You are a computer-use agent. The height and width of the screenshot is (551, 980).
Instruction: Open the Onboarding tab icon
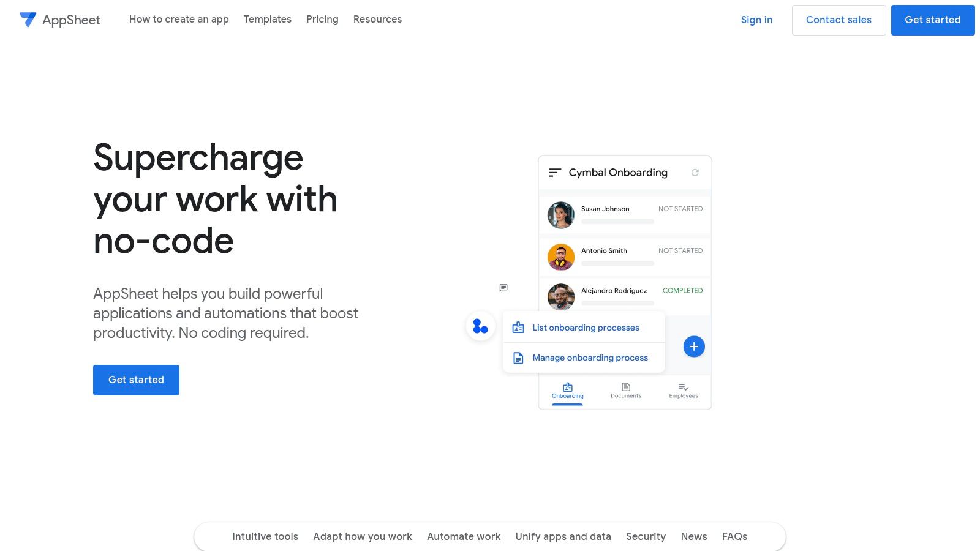point(567,387)
